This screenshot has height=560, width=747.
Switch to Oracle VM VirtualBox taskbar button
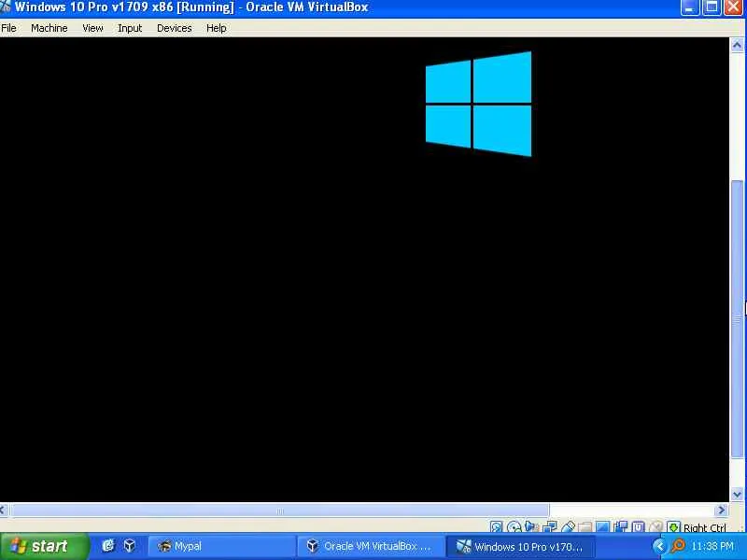(x=370, y=546)
